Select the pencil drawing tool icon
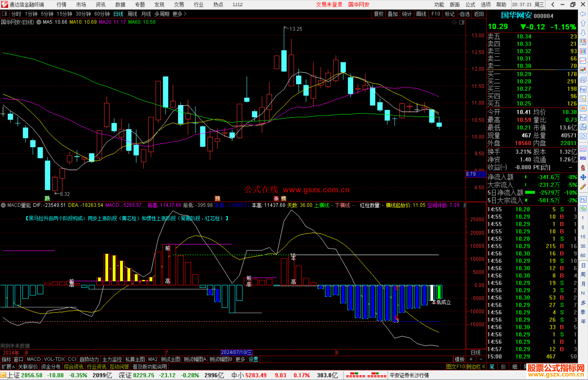 tap(583, 187)
